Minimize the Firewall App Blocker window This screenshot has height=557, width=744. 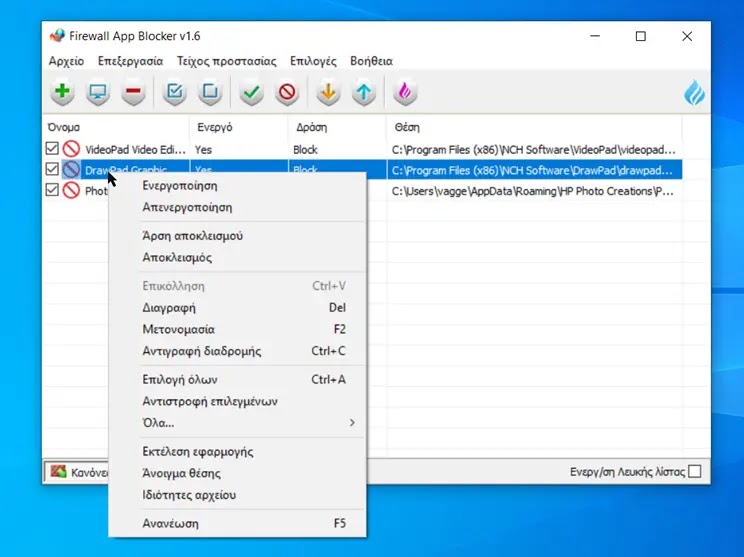point(595,36)
